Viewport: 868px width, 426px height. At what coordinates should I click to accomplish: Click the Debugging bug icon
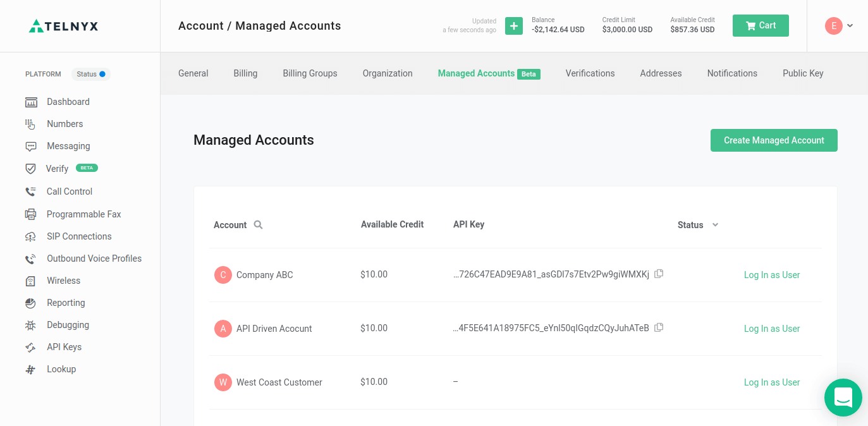tap(31, 325)
